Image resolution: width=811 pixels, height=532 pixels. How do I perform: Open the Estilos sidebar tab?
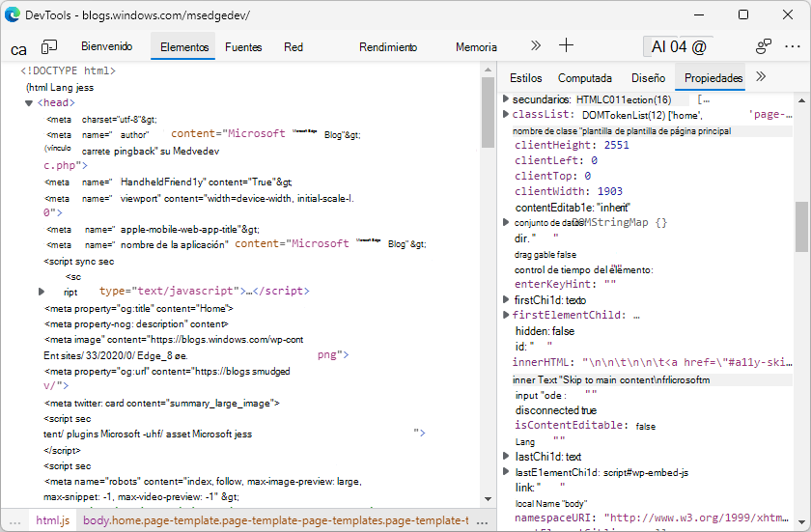pos(525,78)
